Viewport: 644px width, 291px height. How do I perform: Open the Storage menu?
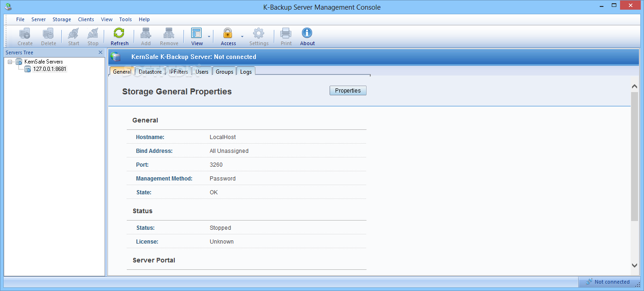click(62, 19)
